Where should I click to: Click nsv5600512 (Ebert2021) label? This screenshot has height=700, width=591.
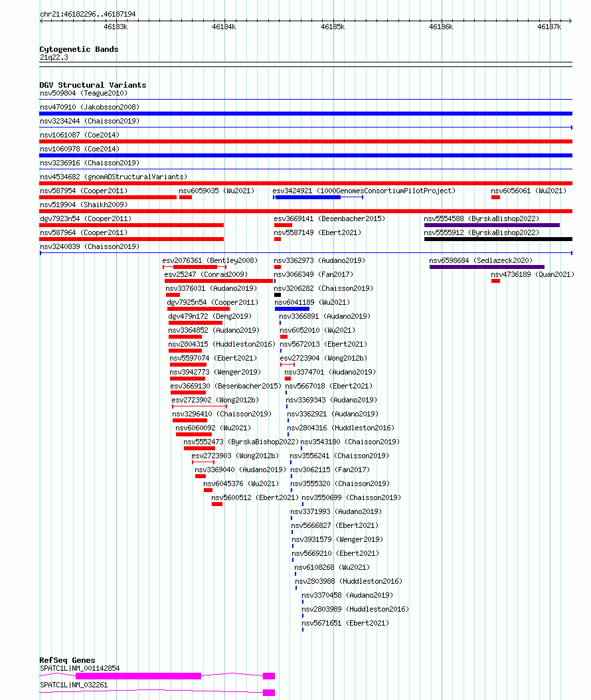(255, 497)
